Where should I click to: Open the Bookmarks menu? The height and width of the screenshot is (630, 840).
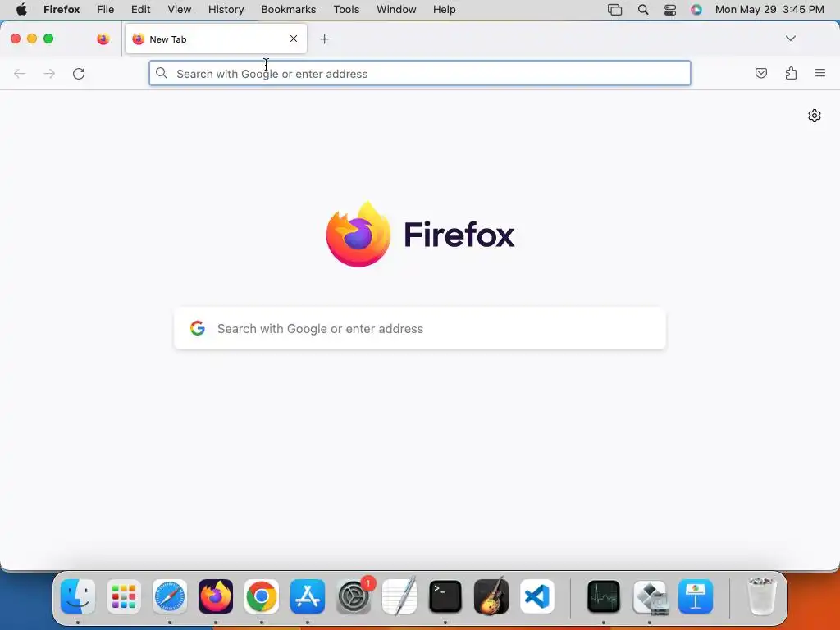(x=289, y=10)
